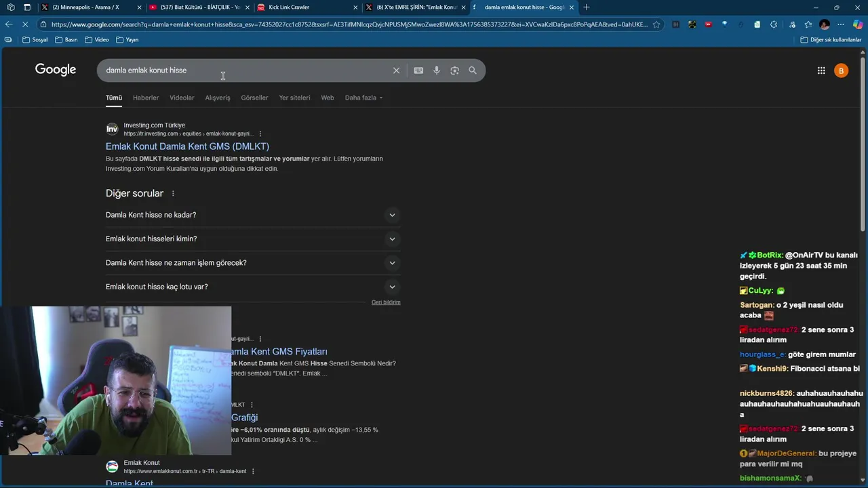Switch to Yer siteleri results tab

tap(294, 98)
